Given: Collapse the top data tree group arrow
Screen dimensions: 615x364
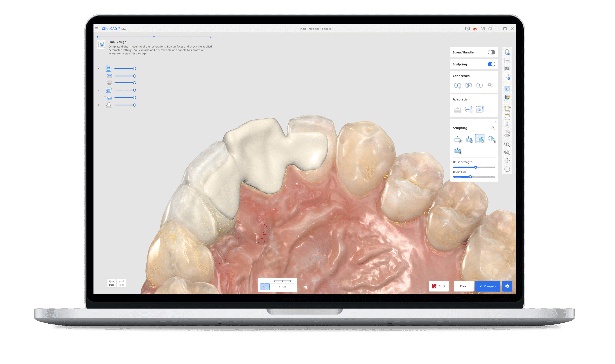Looking at the screenshot, I should pos(98,69).
